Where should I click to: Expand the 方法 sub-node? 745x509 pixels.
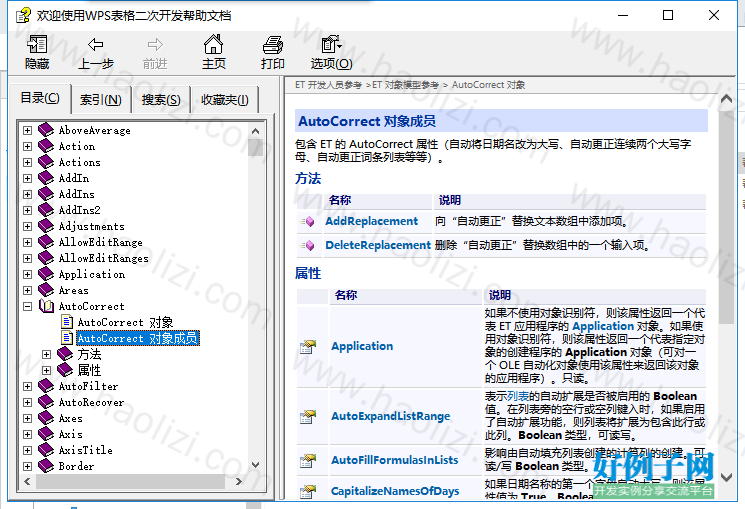coord(47,355)
